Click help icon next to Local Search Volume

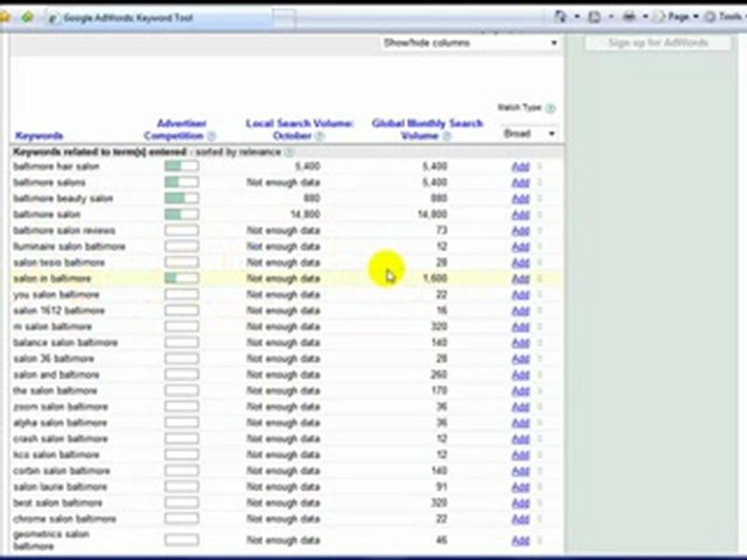[x=320, y=136]
